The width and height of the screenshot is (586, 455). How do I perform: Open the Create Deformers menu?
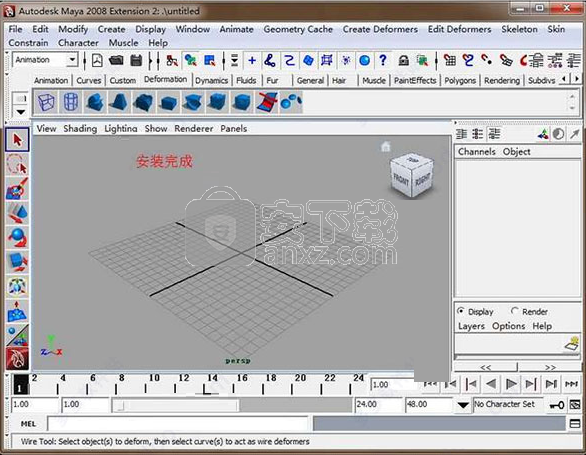click(x=380, y=29)
